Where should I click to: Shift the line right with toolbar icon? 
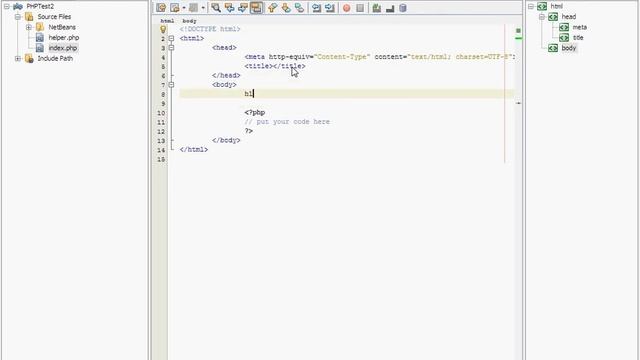click(x=330, y=8)
